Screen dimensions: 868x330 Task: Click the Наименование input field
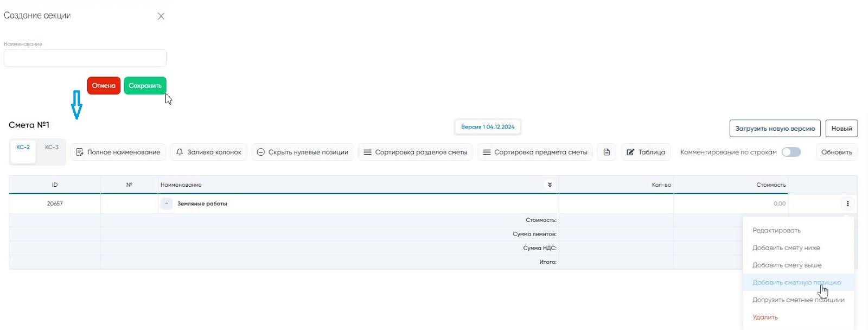tap(85, 59)
